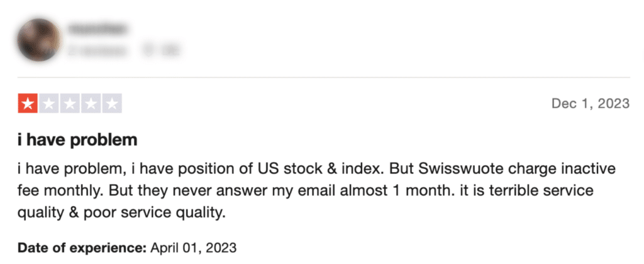The image size is (644, 264).
Task: Click "poor service quality" in last review line
Action: [155, 213]
